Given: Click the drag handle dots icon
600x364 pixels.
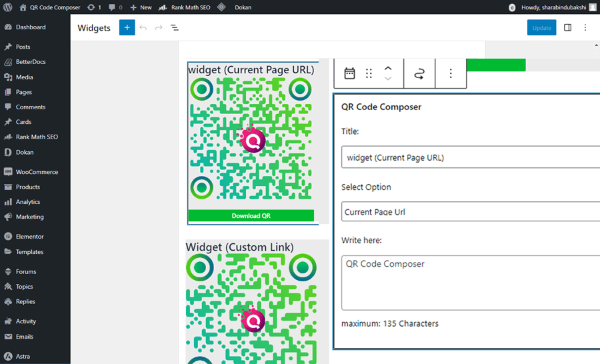Looking at the screenshot, I should [x=369, y=73].
